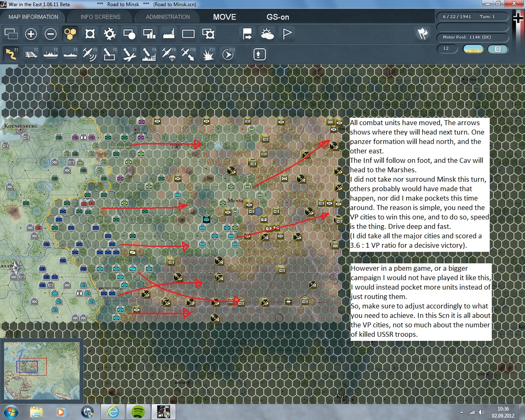This screenshot has width=525, height=420.
Task: Select the F3 naval transport ship icon
Action: [50, 54]
